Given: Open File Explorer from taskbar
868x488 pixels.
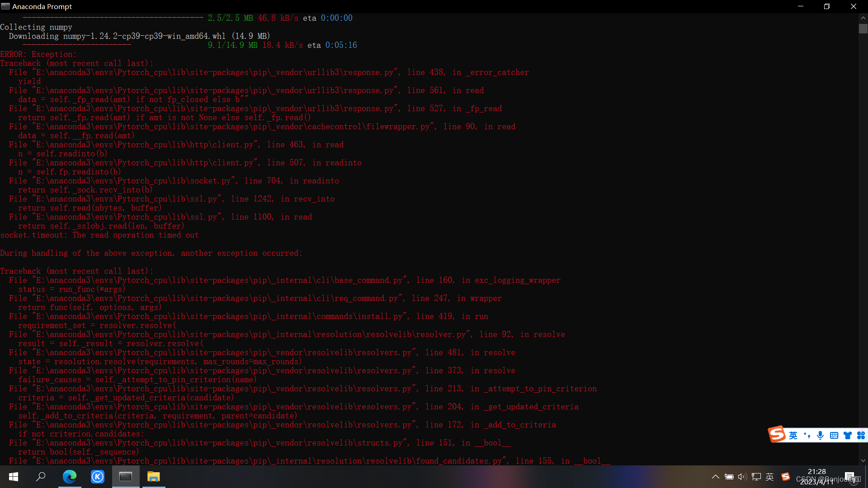Looking at the screenshot, I should [x=154, y=477].
